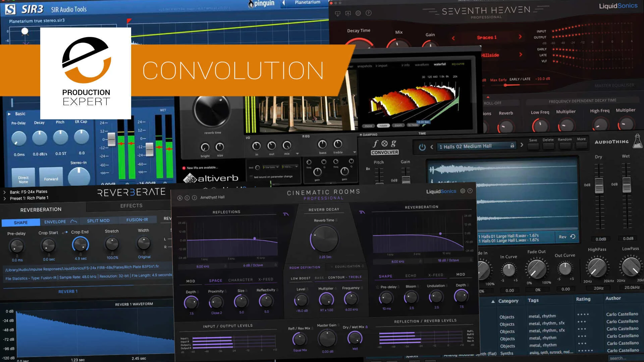Open the Altiverb mix dropdown arrow

click(x=297, y=154)
